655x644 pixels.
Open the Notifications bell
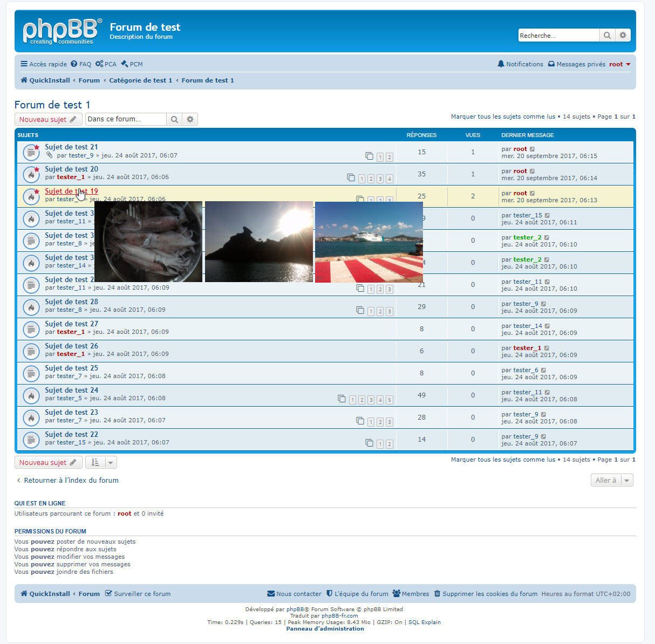pyautogui.click(x=520, y=64)
